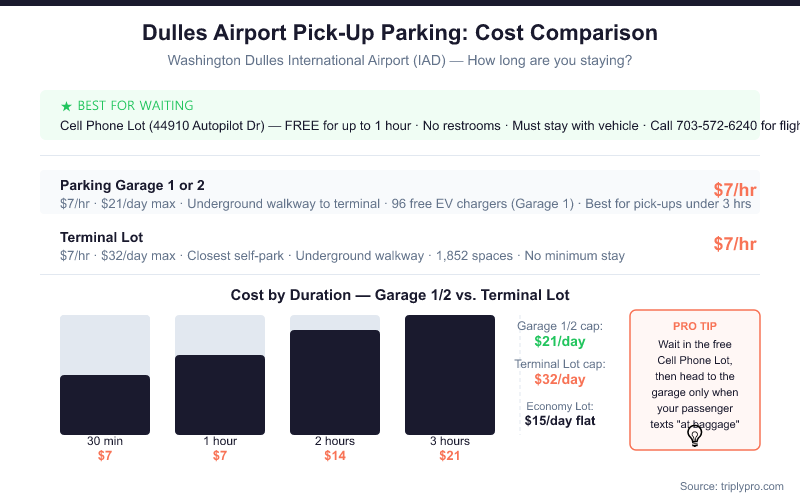The width and height of the screenshot is (800, 500).
Task: Click the $14 label under 2 hours
Action: tap(335, 456)
